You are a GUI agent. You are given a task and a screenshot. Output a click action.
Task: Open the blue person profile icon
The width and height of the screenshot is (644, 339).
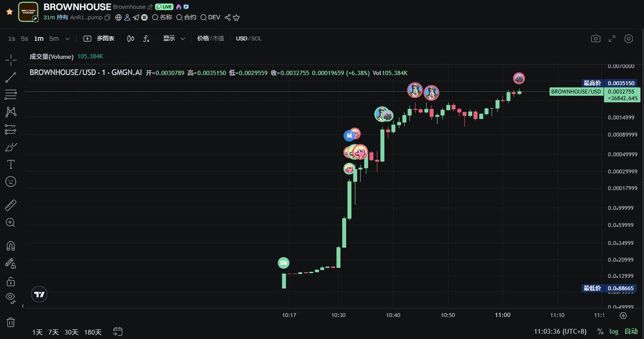[127, 18]
